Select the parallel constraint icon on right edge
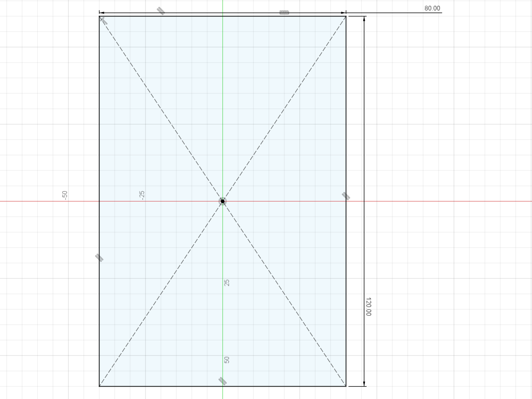The height and width of the screenshot is (399, 532). point(346,196)
